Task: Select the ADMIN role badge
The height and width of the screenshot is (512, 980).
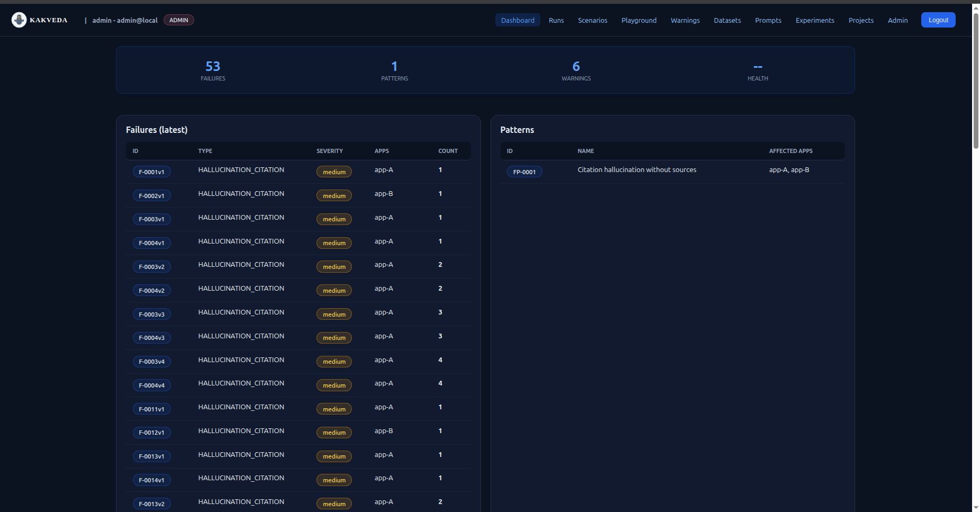Action: coord(178,20)
